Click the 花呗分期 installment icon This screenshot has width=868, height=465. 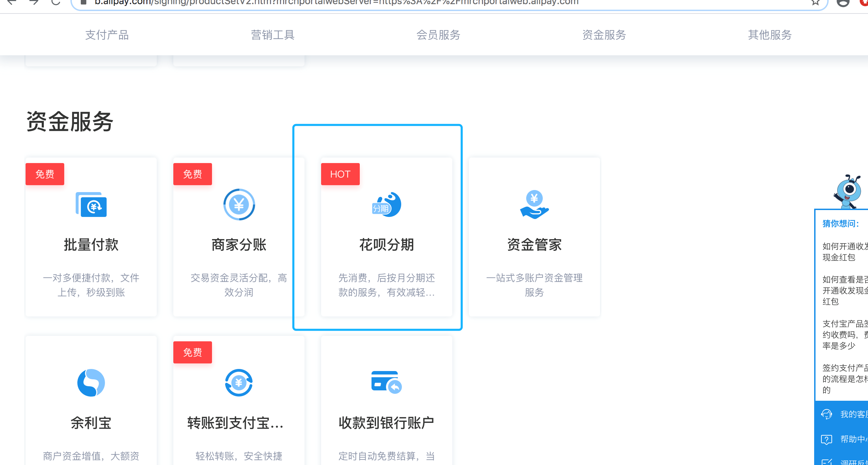coord(387,205)
